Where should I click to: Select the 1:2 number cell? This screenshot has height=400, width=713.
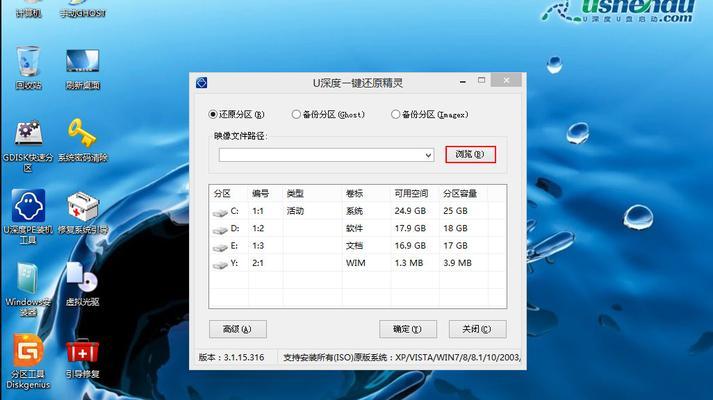click(258, 228)
